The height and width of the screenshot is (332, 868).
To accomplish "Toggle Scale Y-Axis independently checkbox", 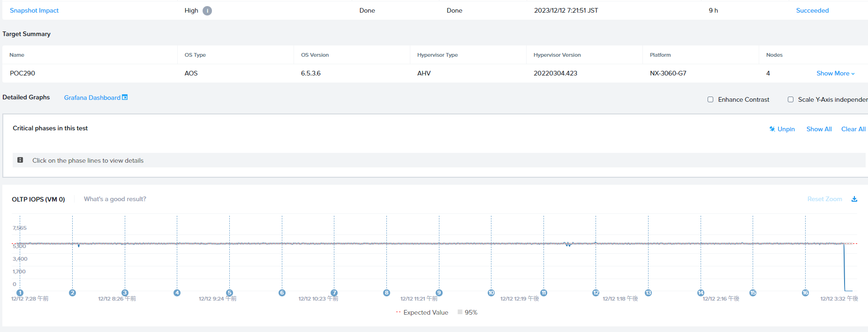I will pyautogui.click(x=791, y=99).
